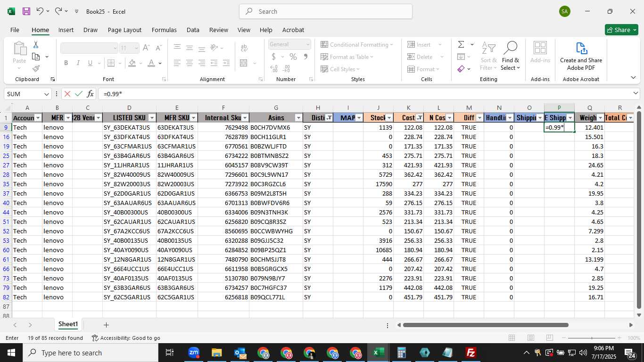Select the Sheet1 tab
Screen dimensions: 644x362
tap(68, 324)
